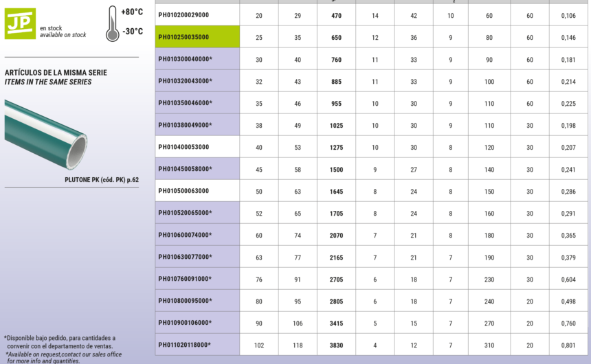Image resolution: width=591 pixels, height=364 pixels.
Task: Choose product code PH010500063000
Action: (x=183, y=191)
